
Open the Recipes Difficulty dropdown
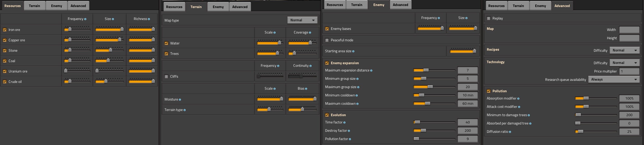click(x=624, y=50)
